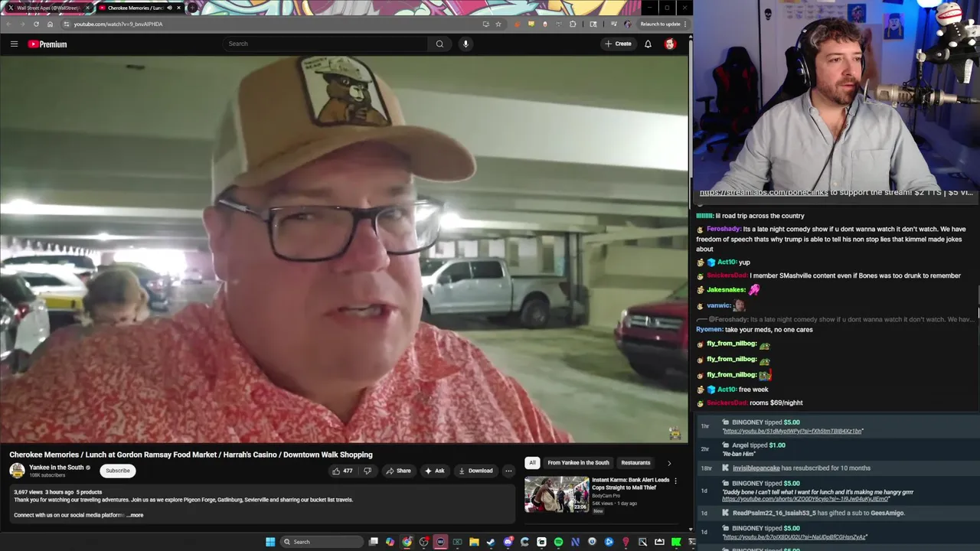The image size is (980, 551).
Task: Click Ryomen's chat username
Action: tap(709, 329)
